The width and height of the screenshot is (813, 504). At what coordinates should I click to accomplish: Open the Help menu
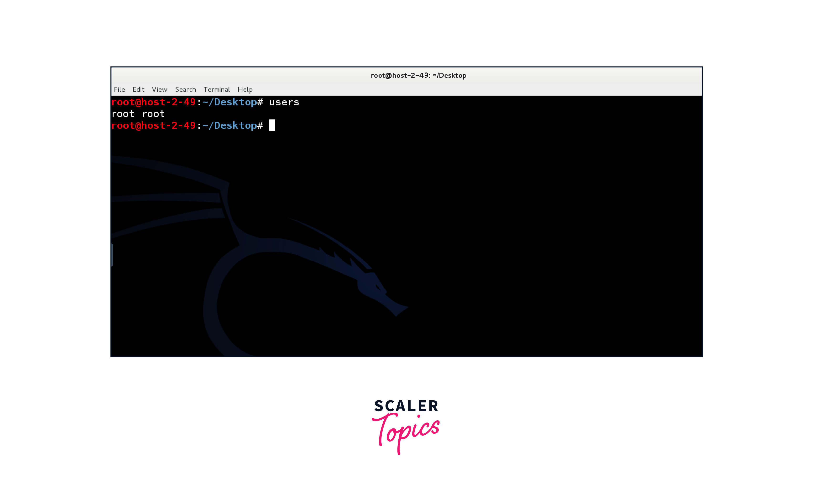[x=245, y=89]
